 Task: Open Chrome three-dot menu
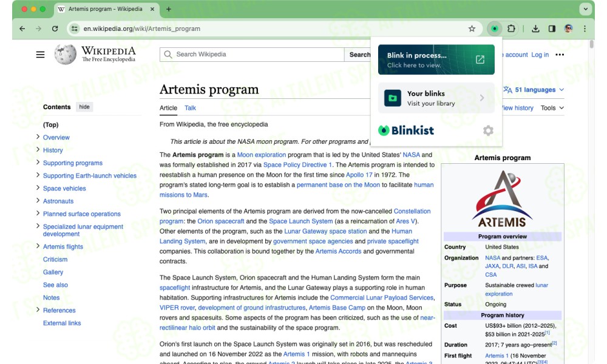585,29
